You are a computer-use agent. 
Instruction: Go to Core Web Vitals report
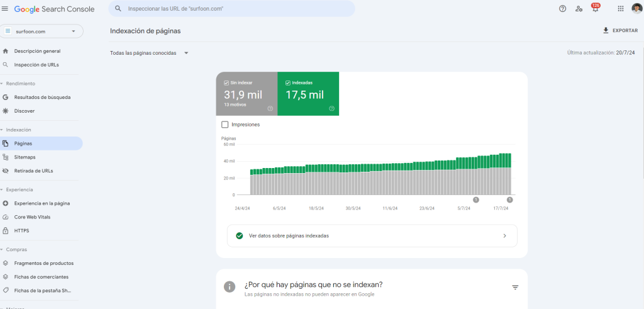[x=32, y=217]
